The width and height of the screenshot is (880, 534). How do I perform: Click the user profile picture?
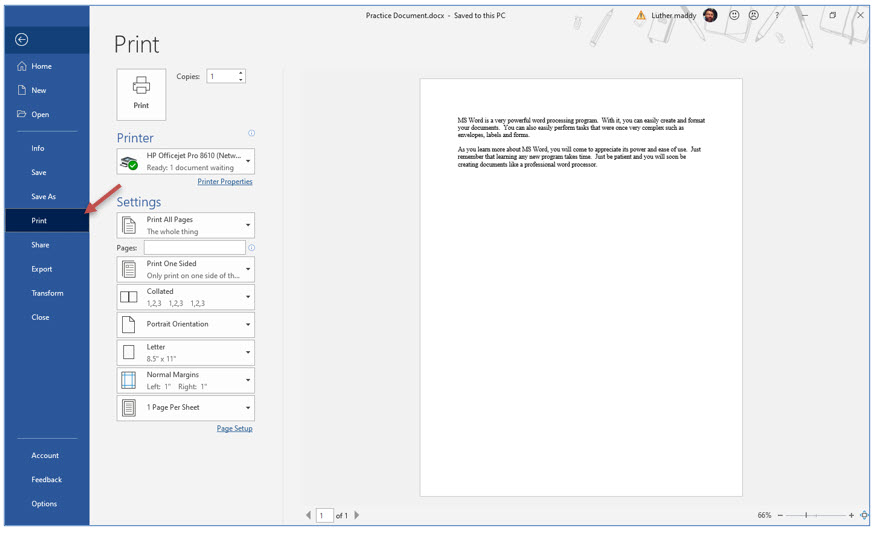tap(712, 15)
